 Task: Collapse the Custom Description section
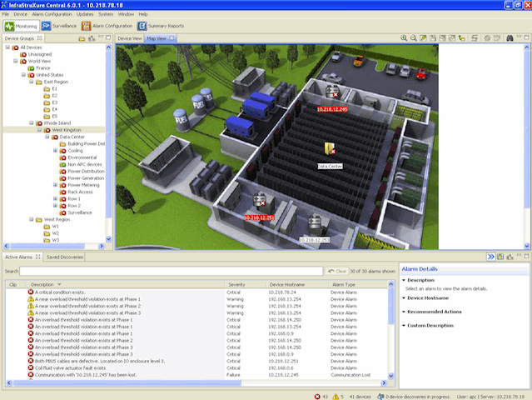point(404,325)
